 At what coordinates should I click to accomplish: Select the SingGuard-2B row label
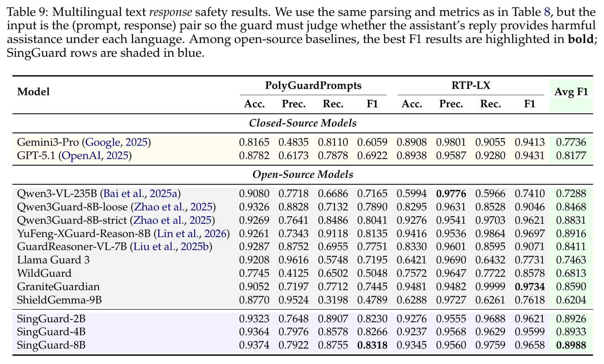click(x=51, y=319)
